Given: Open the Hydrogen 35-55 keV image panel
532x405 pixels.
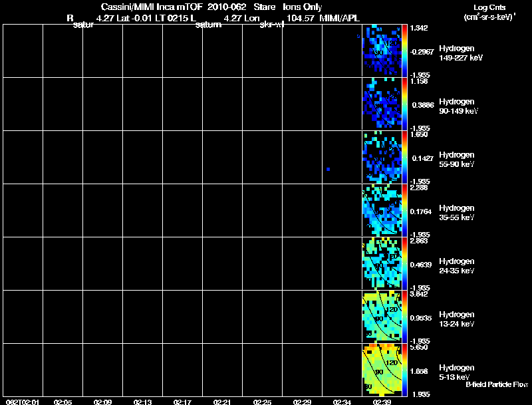Looking at the screenshot, I should 382,210.
